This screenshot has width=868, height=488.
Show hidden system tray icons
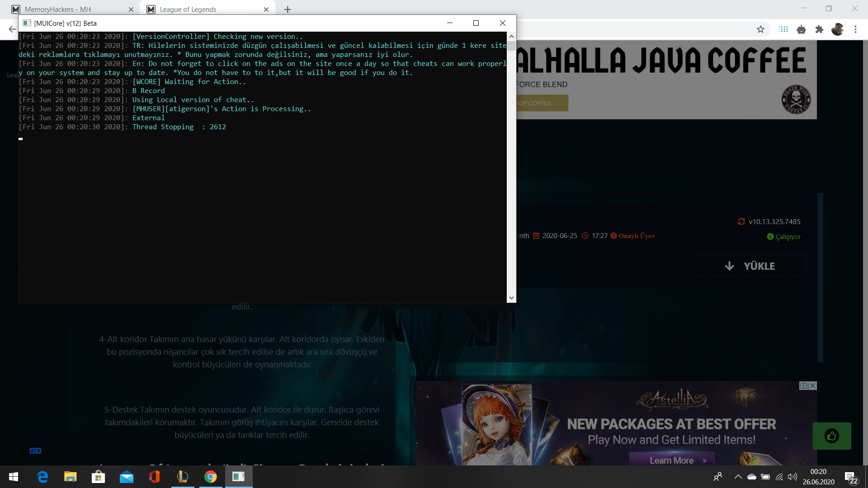[738, 477]
